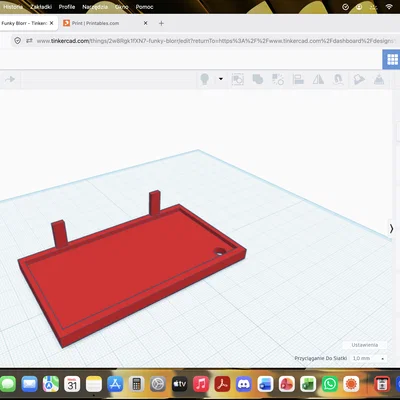Viewport: 400px width, 400px height.
Task: Close the Funky Blorr Tinkercad tab
Action: pos(51,23)
